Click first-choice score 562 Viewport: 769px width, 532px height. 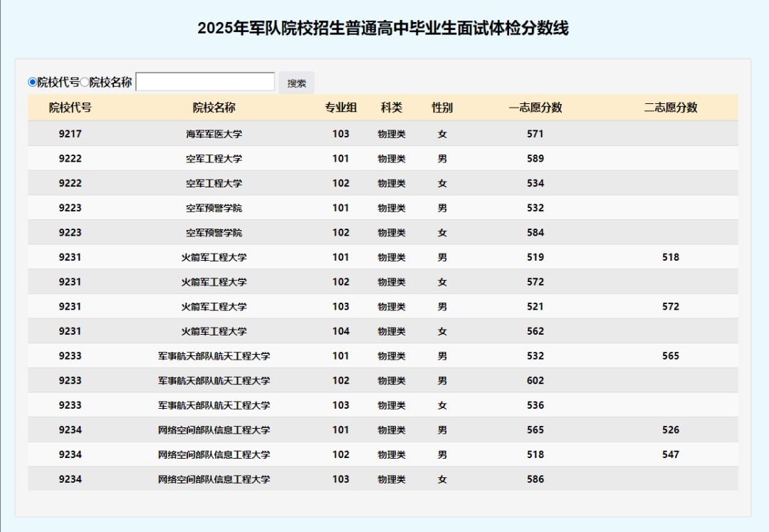[x=535, y=331]
